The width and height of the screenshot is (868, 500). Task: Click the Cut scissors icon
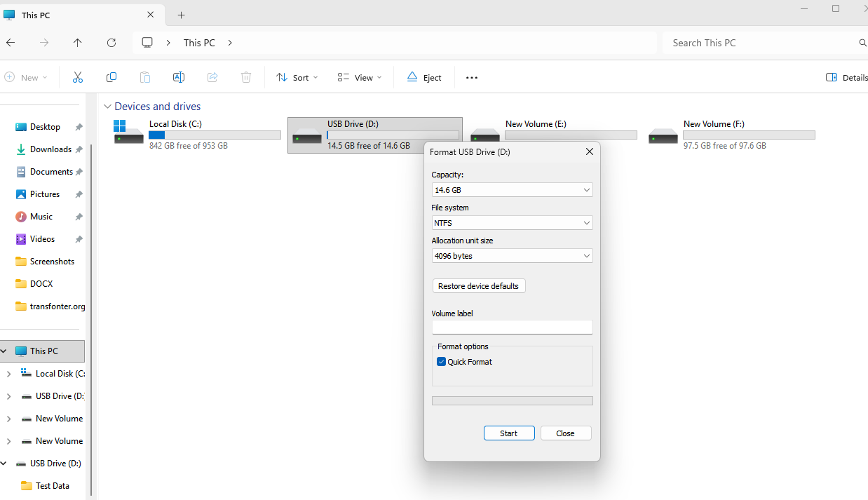point(78,77)
